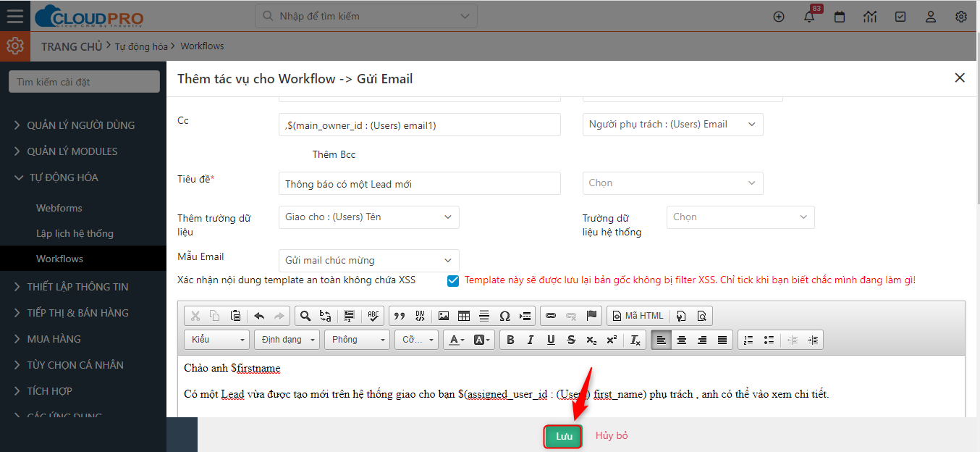Open the Định dạng format dropdown
980x452 pixels.
point(287,340)
